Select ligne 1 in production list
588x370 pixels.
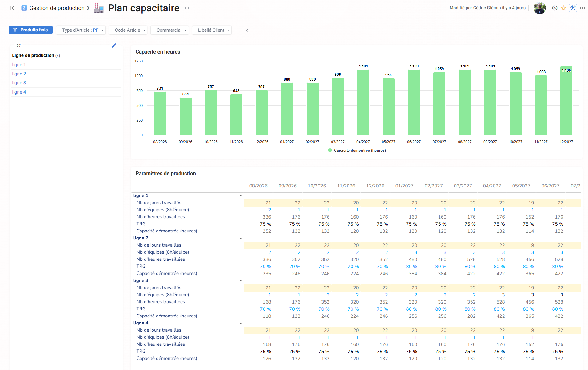tap(19, 65)
